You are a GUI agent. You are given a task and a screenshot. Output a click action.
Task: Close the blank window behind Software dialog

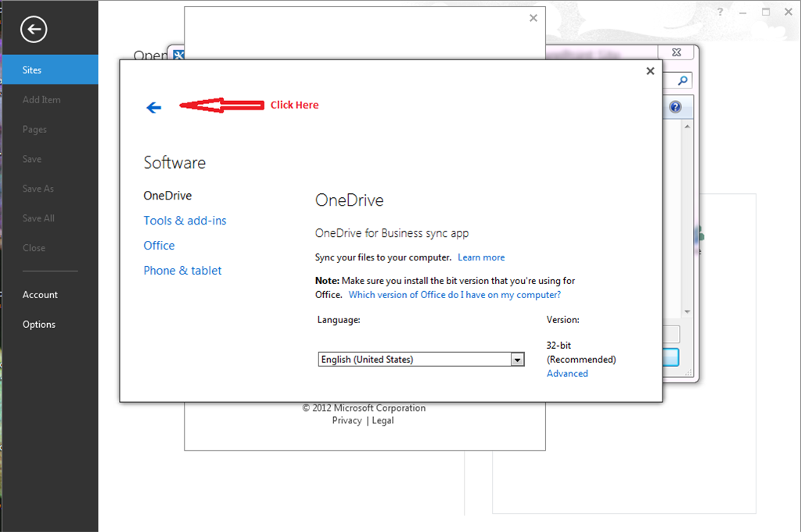(x=533, y=18)
